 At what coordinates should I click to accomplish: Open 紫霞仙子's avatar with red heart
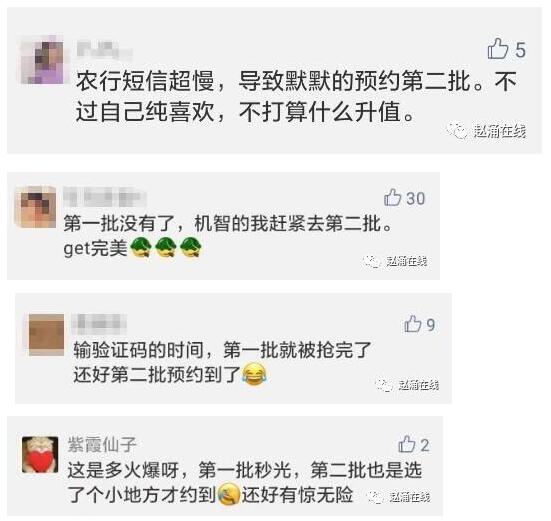pyautogui.click(x=40, y=455)
